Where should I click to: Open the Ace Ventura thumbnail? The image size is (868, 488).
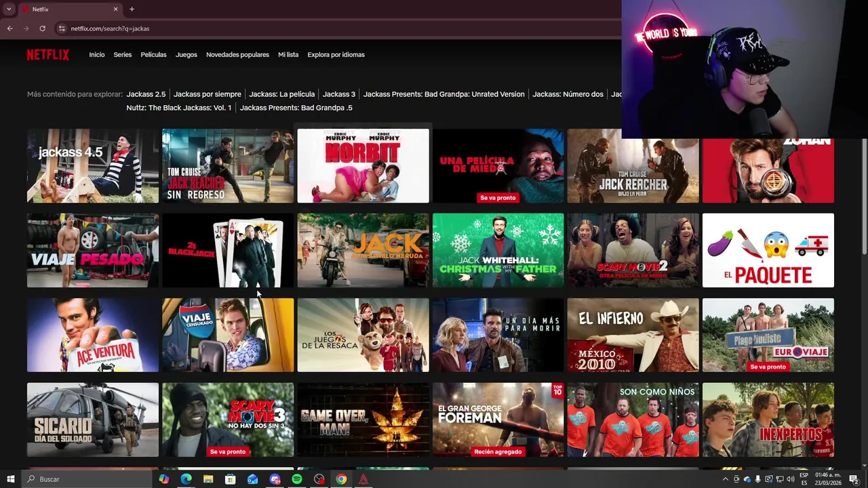[x=93, y=335]
